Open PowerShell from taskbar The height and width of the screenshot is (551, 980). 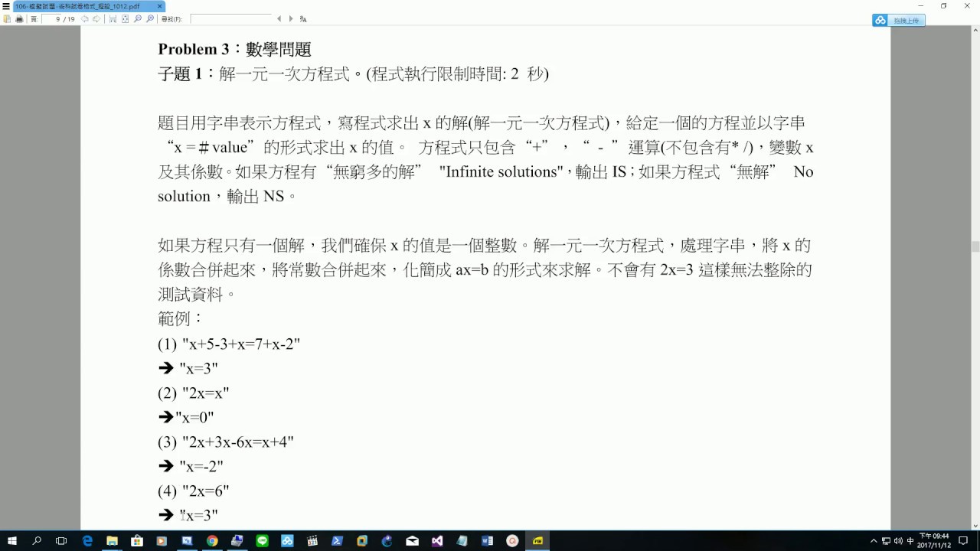337,541
